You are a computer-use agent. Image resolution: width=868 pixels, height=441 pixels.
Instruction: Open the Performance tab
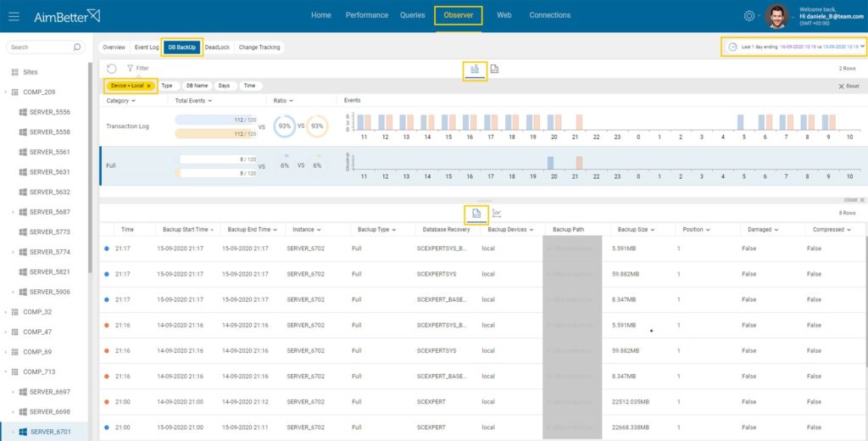tap(367, 15)
